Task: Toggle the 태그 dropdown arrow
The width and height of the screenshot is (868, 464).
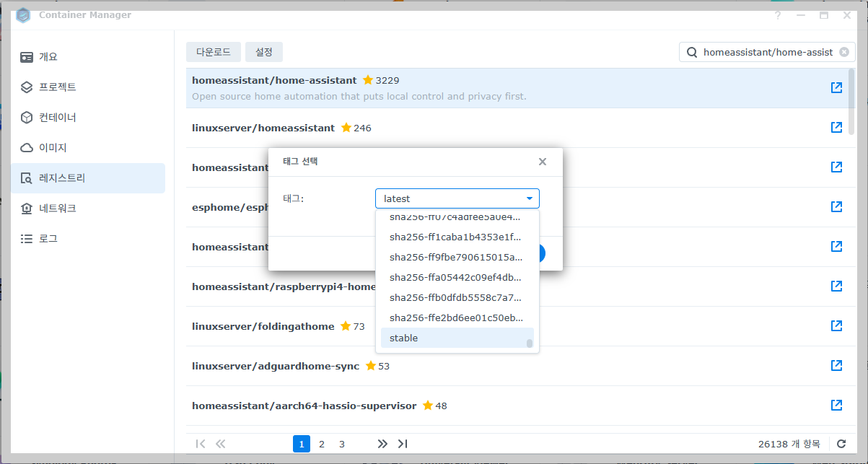Action: pyautogui.click(x=529, y=198)
